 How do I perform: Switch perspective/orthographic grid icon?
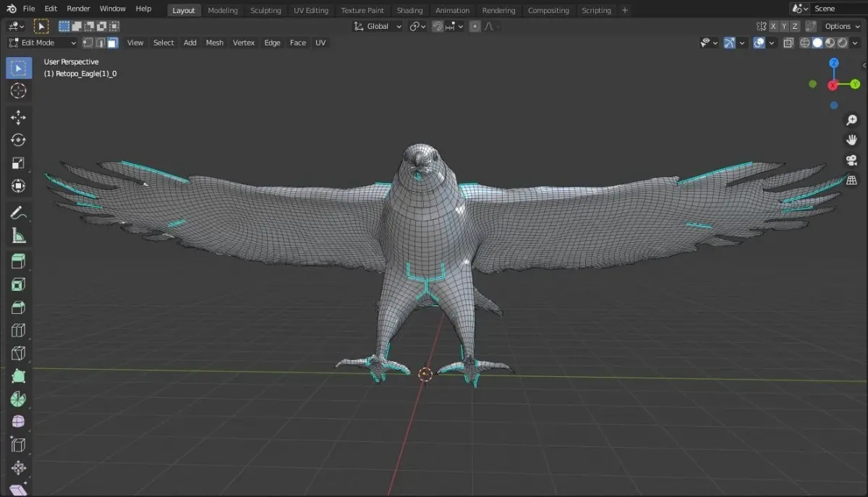click(852, 180)
